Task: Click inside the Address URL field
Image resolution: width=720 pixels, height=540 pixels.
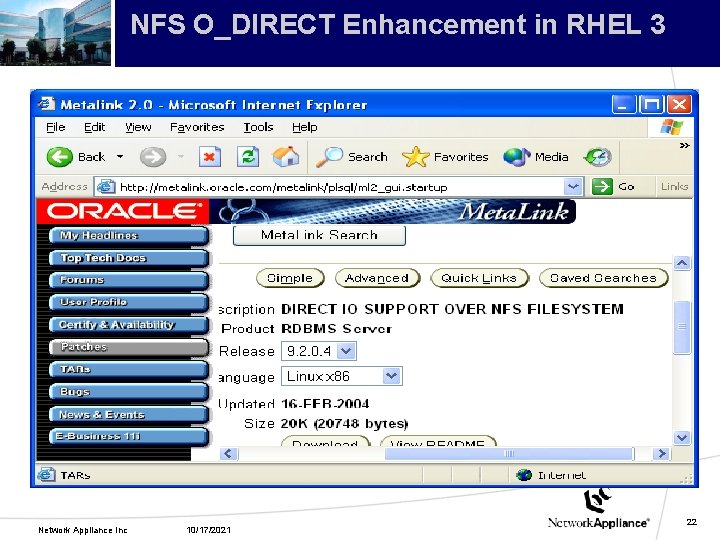Action: point(340,187)
